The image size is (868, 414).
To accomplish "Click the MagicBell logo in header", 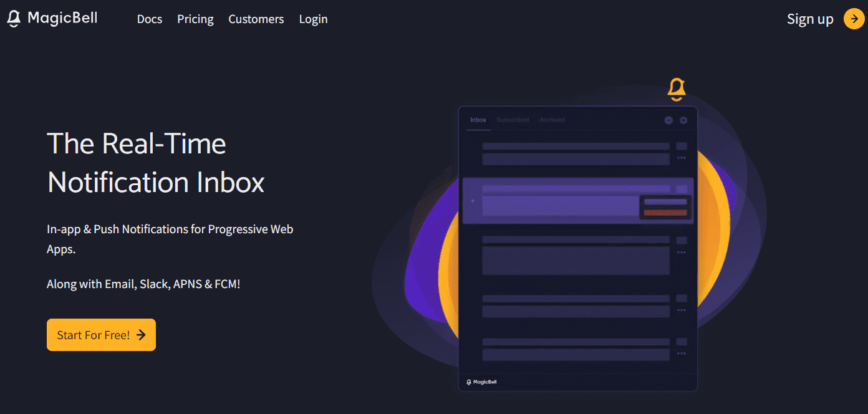I will pyautogui.click(x=52, y=19).
